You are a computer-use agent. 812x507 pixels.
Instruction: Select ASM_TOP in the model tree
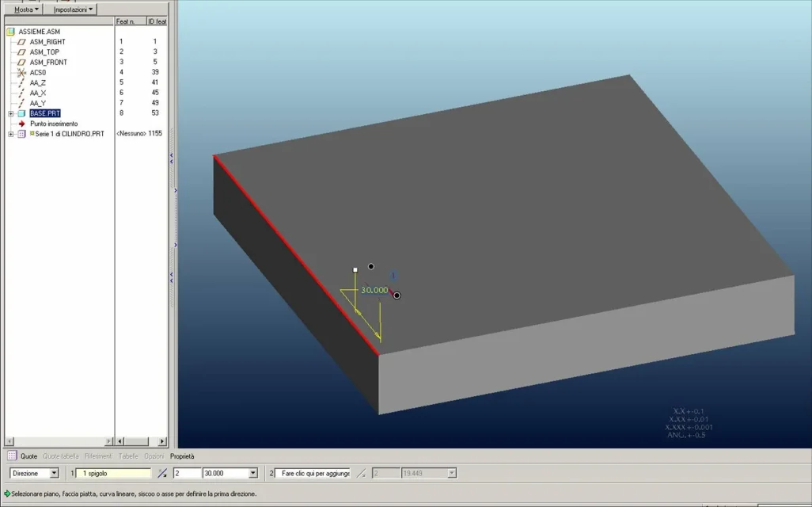pyautogui.click(x=44, y=51)
